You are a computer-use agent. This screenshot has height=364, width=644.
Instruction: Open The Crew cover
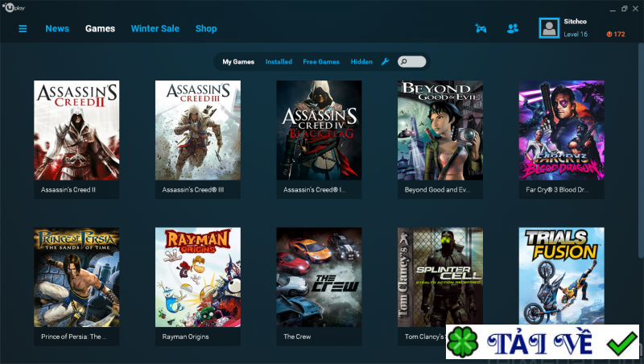(x=319, y=277)
